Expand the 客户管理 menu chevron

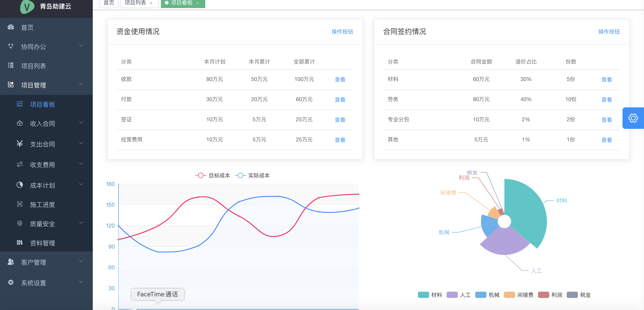(81, 261)
